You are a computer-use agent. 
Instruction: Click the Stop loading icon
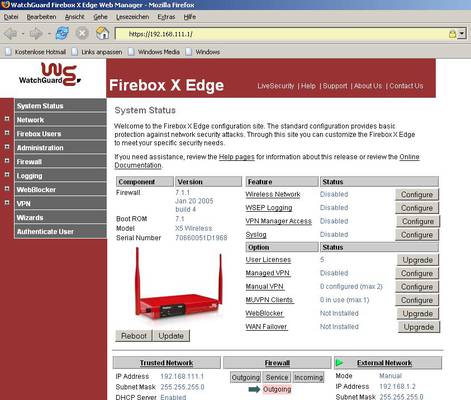click(x=82, y=34)
